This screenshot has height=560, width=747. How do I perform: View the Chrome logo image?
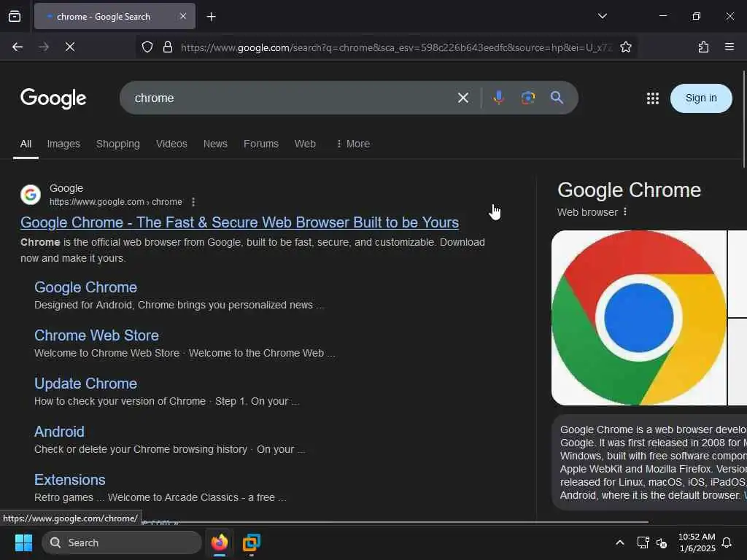click(x=639, y=318)
